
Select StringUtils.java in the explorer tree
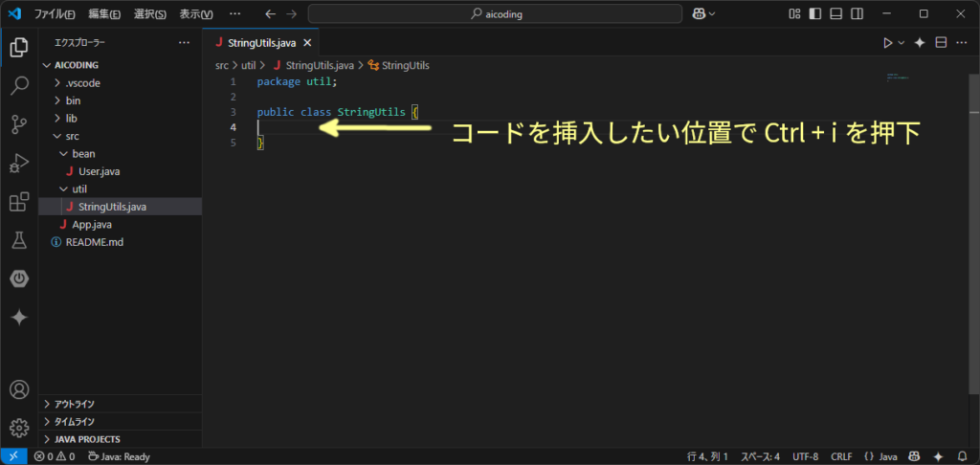click(x=120, y=207)
